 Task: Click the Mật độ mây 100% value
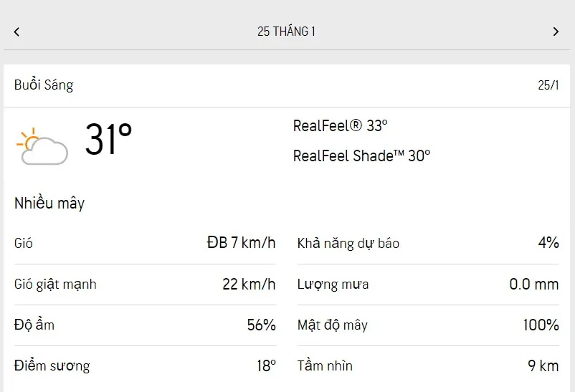coord(541,325)
